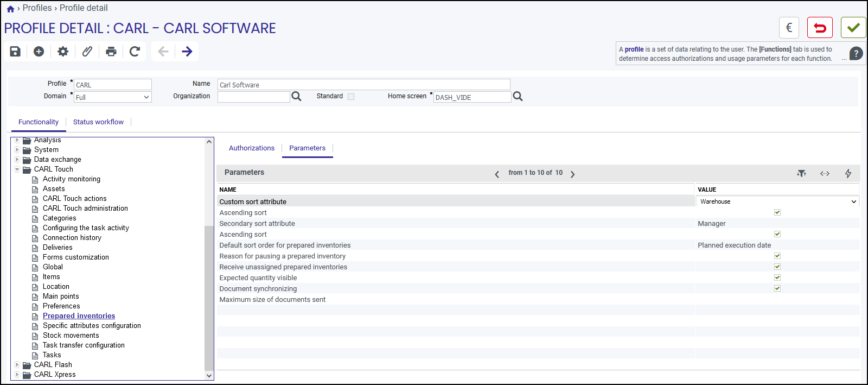Select Forms customization tree item
The width and height of the screenshot is (868, 385).
coord(76,257)
